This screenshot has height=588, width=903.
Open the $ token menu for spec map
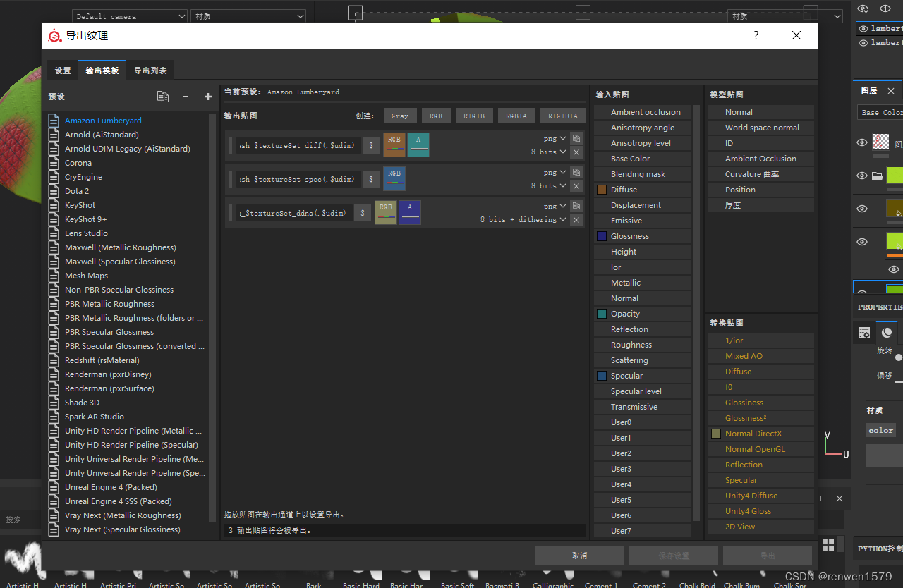(371, 179)
